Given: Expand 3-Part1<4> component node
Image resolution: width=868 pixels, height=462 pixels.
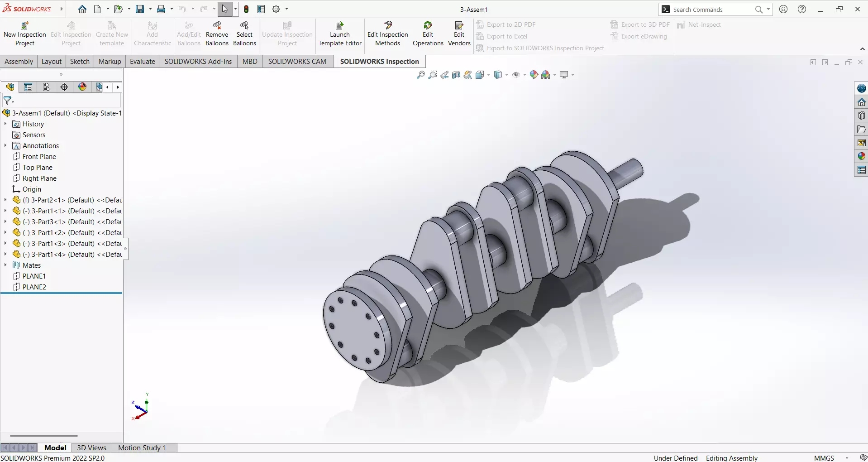Looking at the screenshot, I should point(5,254).
